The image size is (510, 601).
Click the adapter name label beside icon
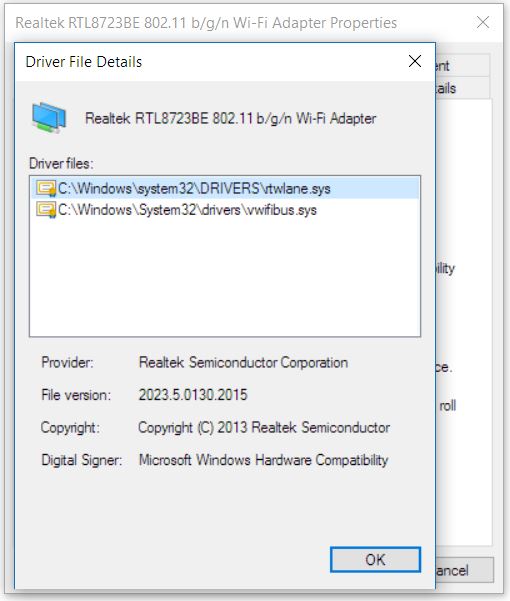(x=230, y=118)
